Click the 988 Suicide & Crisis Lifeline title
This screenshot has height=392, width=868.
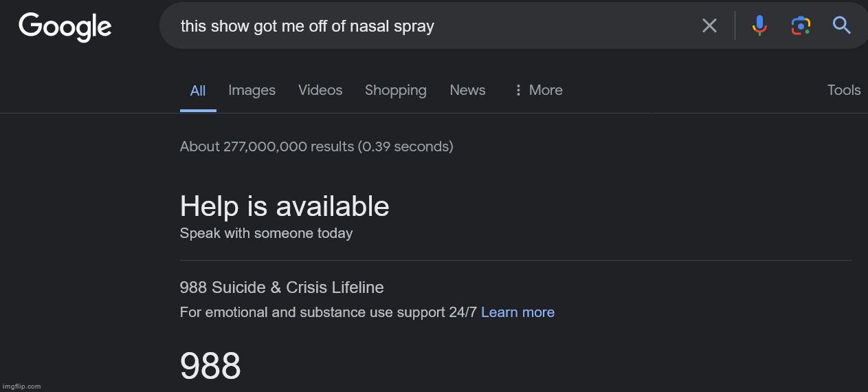(x=282, y=287)
